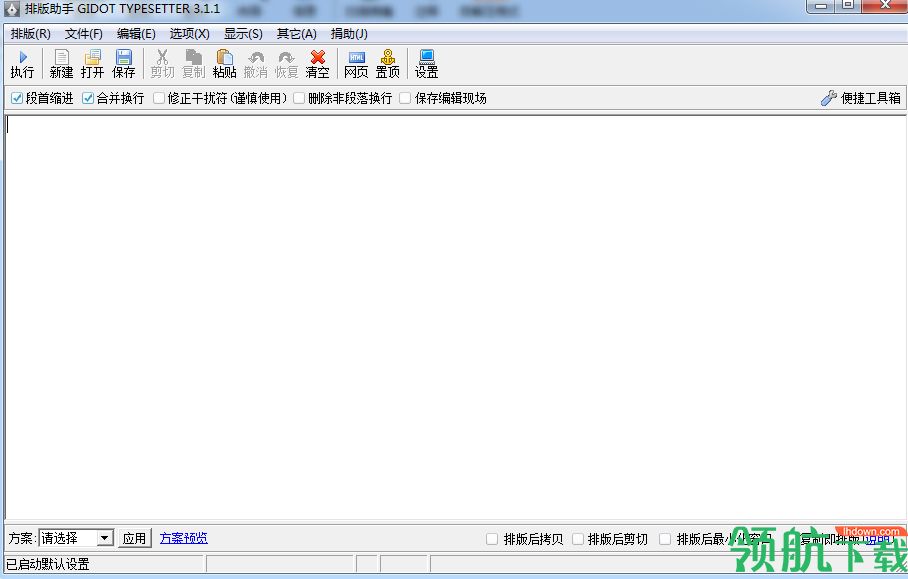Screen dimensions: 908x579
Task: Enable 修正干扰符(谨慎使用) checkbox
Action: [159, 98]
